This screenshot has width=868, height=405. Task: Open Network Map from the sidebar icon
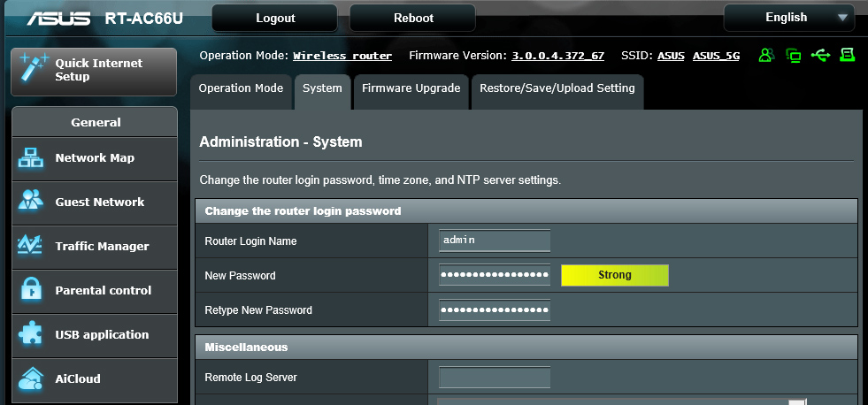coord(31,158)
